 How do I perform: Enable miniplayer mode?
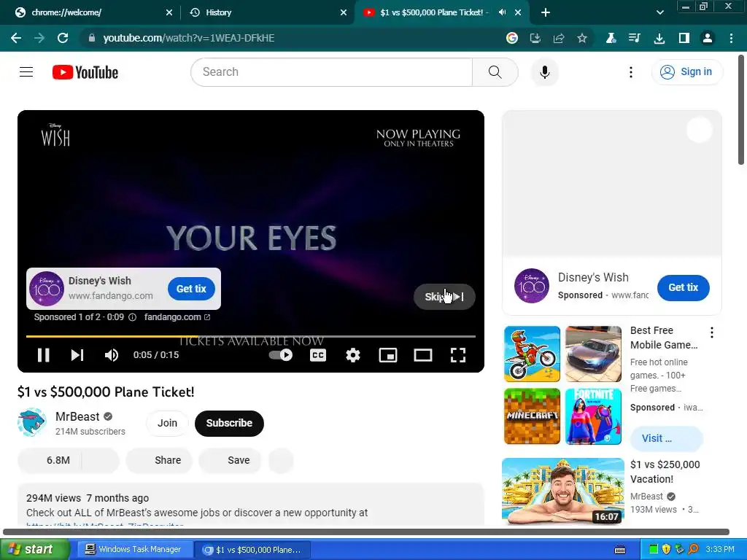pos(388,355)
